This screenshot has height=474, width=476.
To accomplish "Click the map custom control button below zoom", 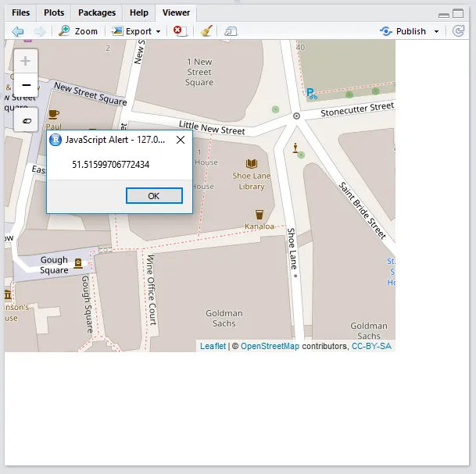I will pyautogui.click(x=26, y=120).
